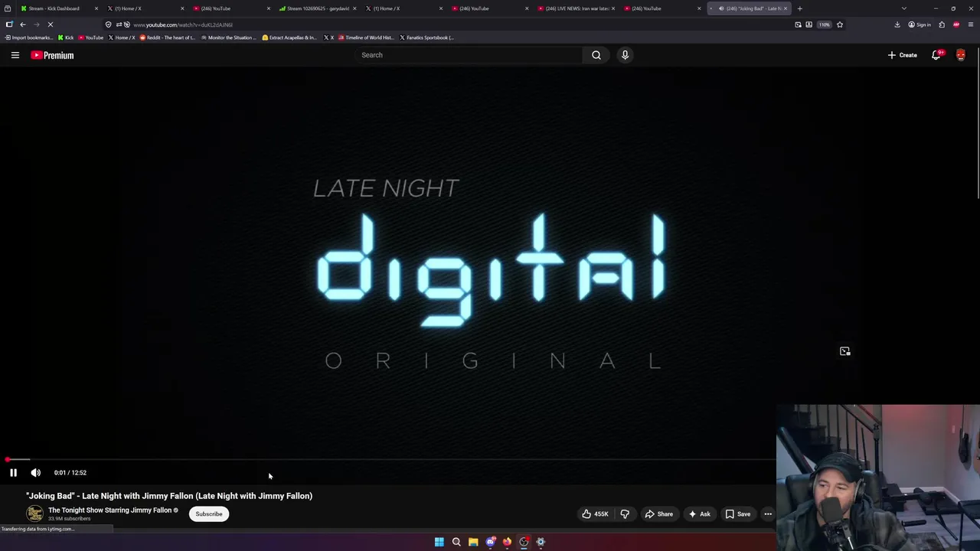Open the list all tabs dropdown

click(903, 8)
